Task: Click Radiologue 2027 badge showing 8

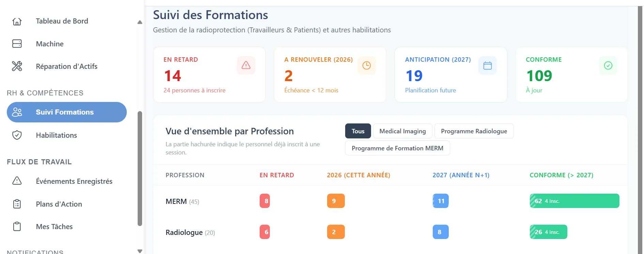Action: pyautogui.click(x=441, y=232)
